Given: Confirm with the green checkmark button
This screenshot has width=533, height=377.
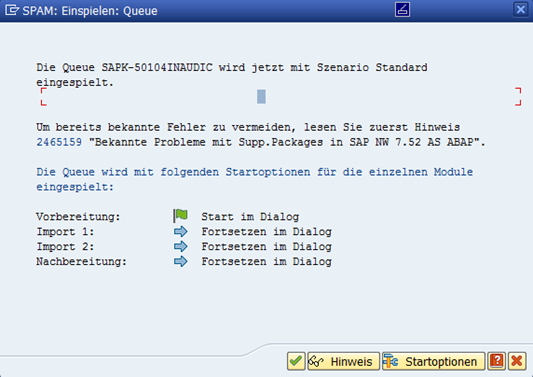Looking at the screenshot, I should click(x=296, y=361).
